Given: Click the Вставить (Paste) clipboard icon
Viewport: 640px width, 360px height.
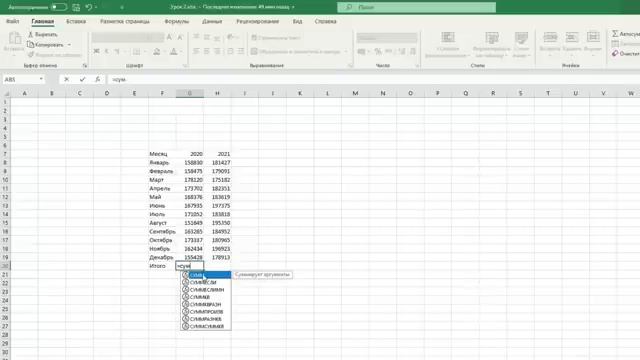Looking at the screenshot, I should (14, 38).
